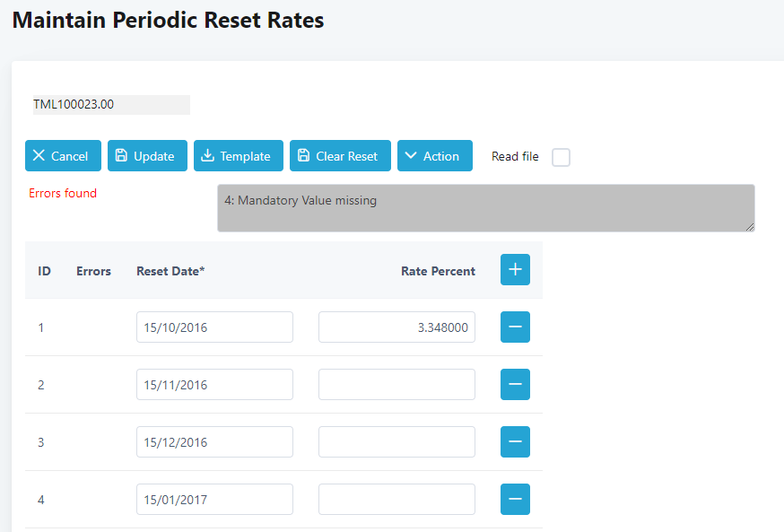Click the plus icon to add row
The width and height of the screenshot is (784, 532).
(x=515, y=270)
